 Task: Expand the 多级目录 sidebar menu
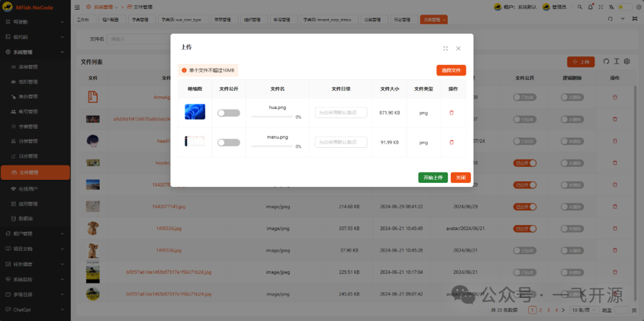(35, 294)
